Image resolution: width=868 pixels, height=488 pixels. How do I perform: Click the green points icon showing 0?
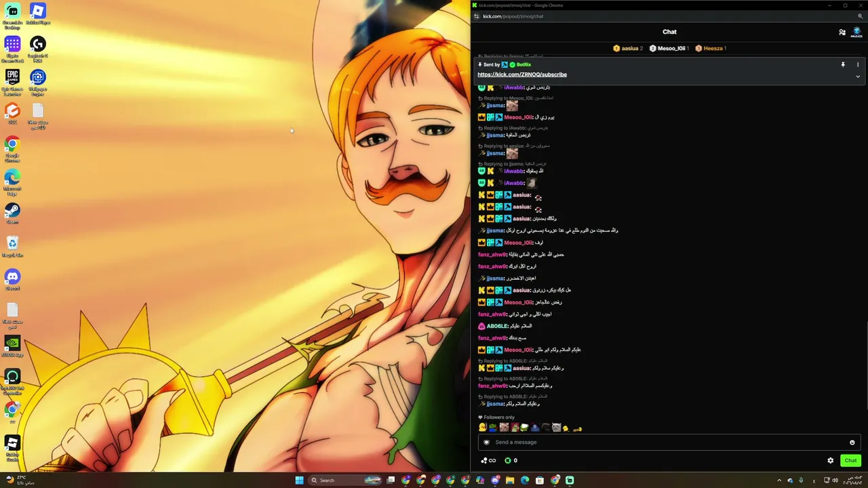(x=508, y=460)
